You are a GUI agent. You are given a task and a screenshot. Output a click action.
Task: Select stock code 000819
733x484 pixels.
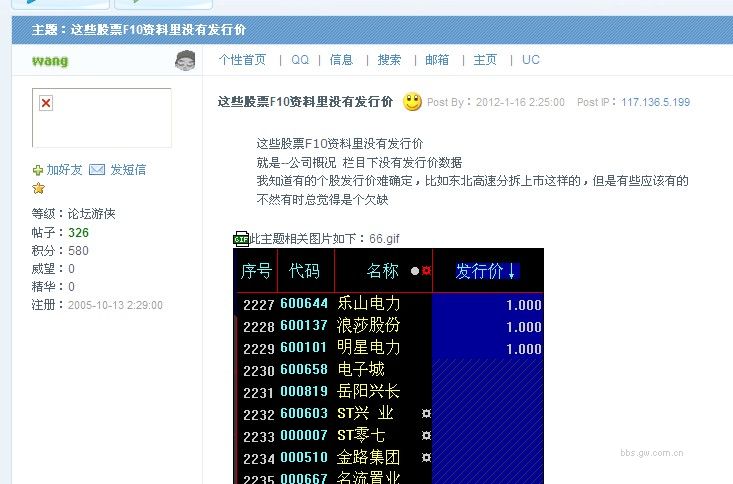tap(304, 391)
